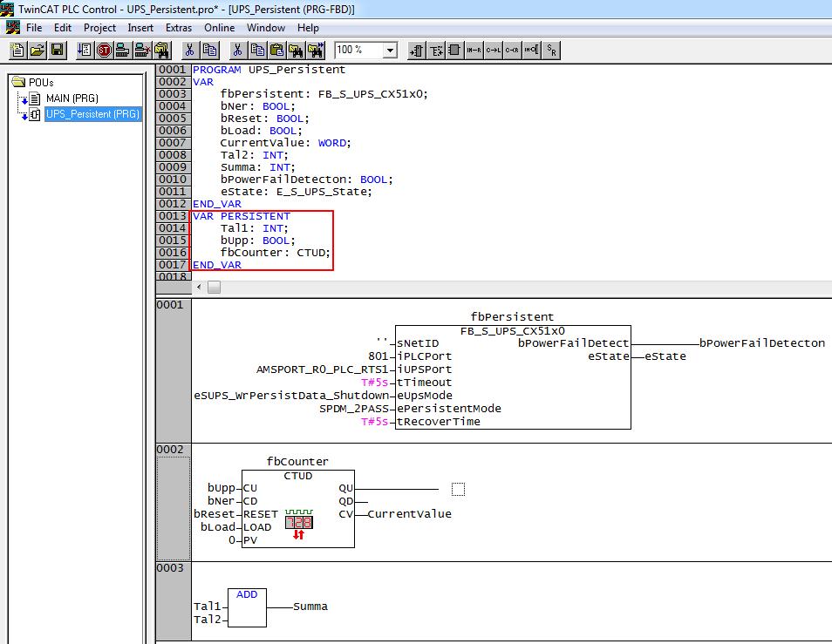Apply Set/Reset with the S/R toolbar icon
Viewport: 832px width, 644px height.
(552, 51)
